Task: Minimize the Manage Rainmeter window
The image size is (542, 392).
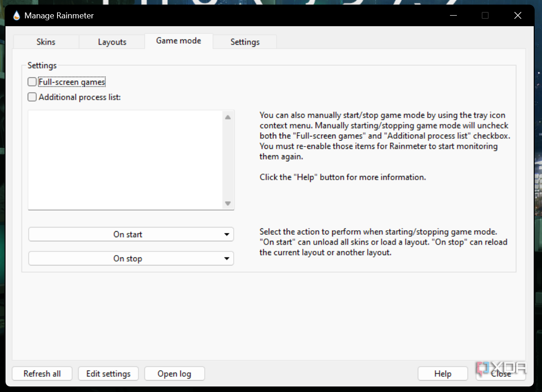Action: tap(454, 16)
